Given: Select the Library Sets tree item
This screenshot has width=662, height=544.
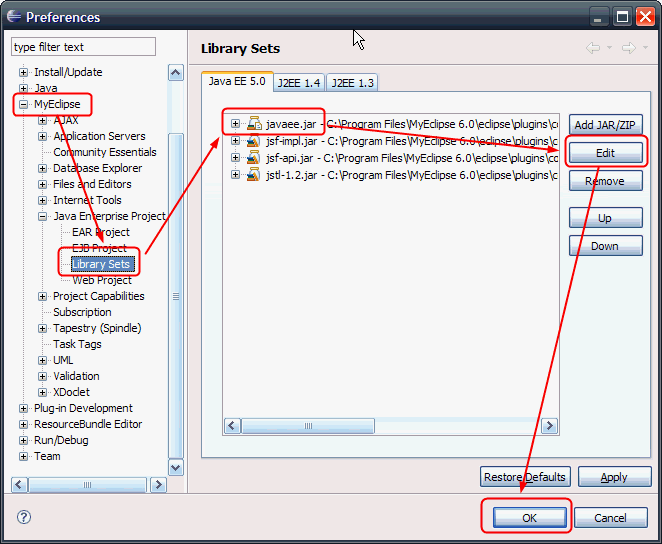Looking at the screenshot, I should [103, 264].
